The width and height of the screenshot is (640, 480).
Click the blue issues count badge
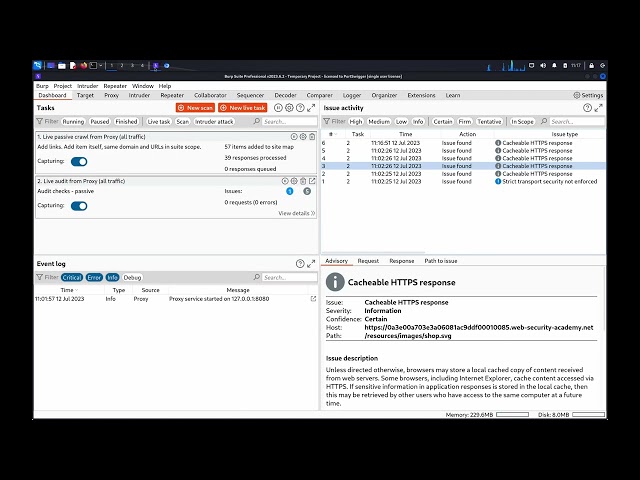tap(290, 191)
